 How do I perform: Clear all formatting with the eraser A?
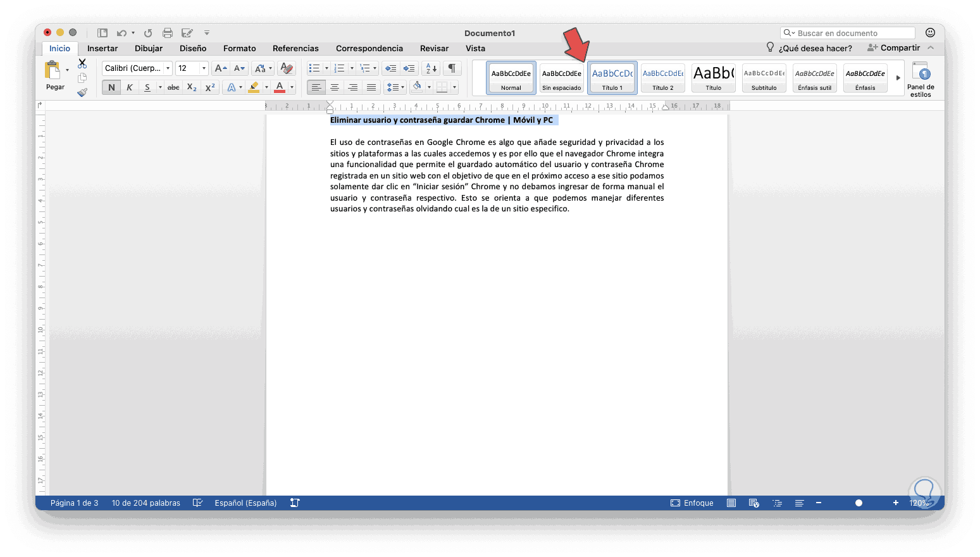point(287,68)
